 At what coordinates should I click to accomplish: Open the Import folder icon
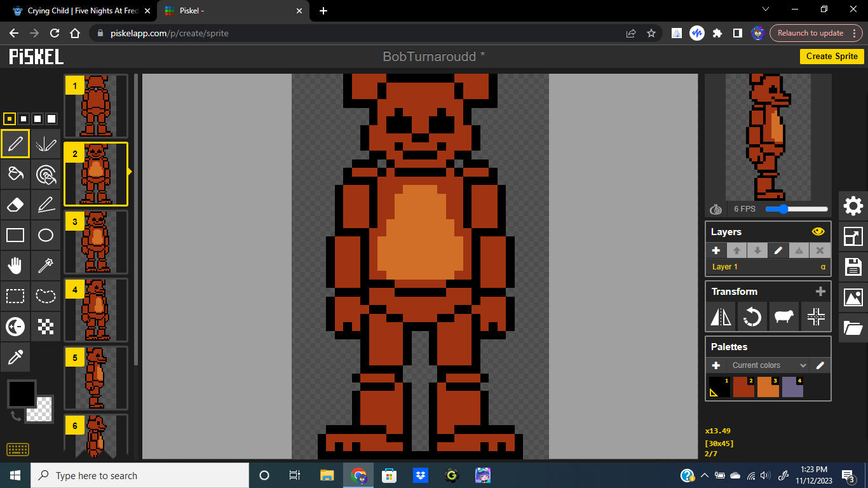point(853,328)
